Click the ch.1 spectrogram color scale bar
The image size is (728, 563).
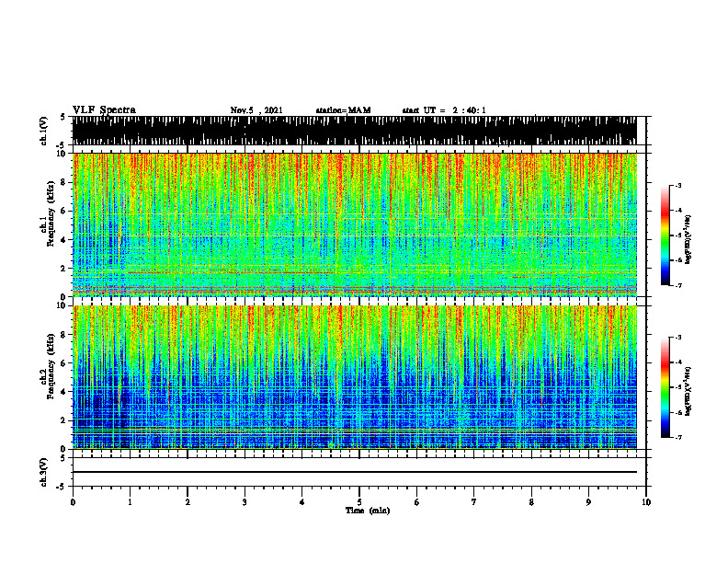pos(665,236)
